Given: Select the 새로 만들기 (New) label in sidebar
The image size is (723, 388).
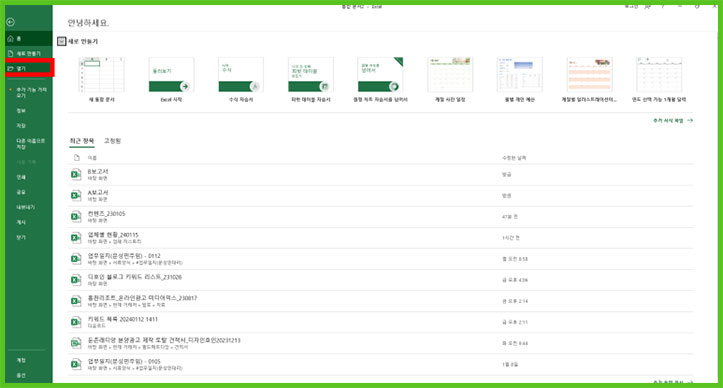Looking at the screenshot, I should click(x=29, y=54).
